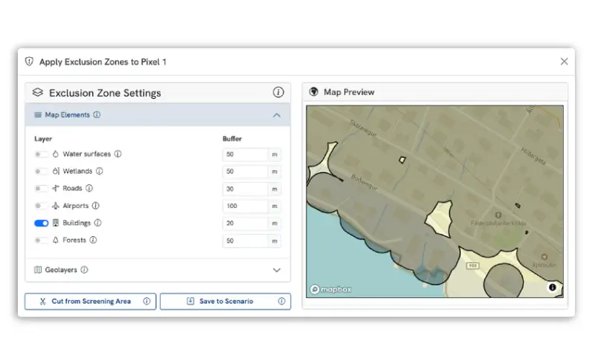
Task: Click the Wetlands buffer field
Action: pyautogui.click(x=245, y=172)
